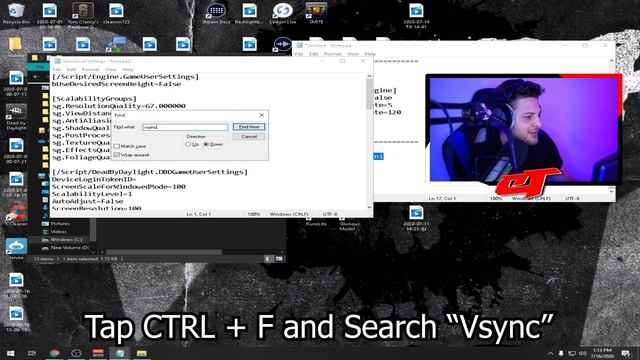
Task: Switch to Notepad from the taskbar
Action: pos(120,353)
